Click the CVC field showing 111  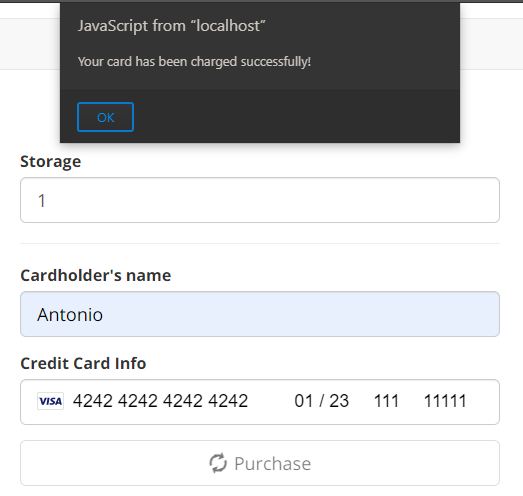(386, 401)
